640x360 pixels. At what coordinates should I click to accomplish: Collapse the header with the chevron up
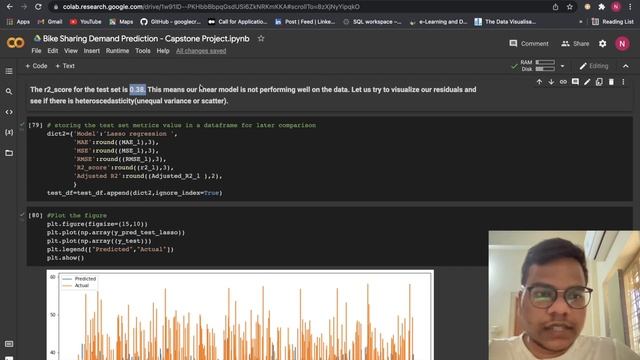point(626,66)
